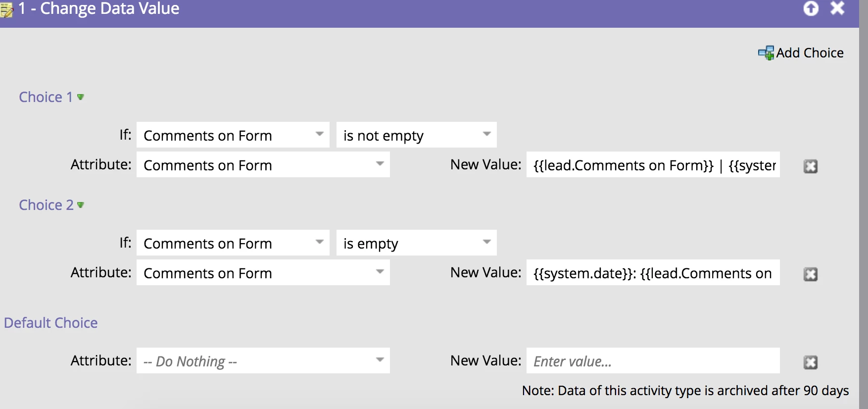Remove Choice 1 with its X icon
This screenshot has width=868, height=409.
[811, 166]
